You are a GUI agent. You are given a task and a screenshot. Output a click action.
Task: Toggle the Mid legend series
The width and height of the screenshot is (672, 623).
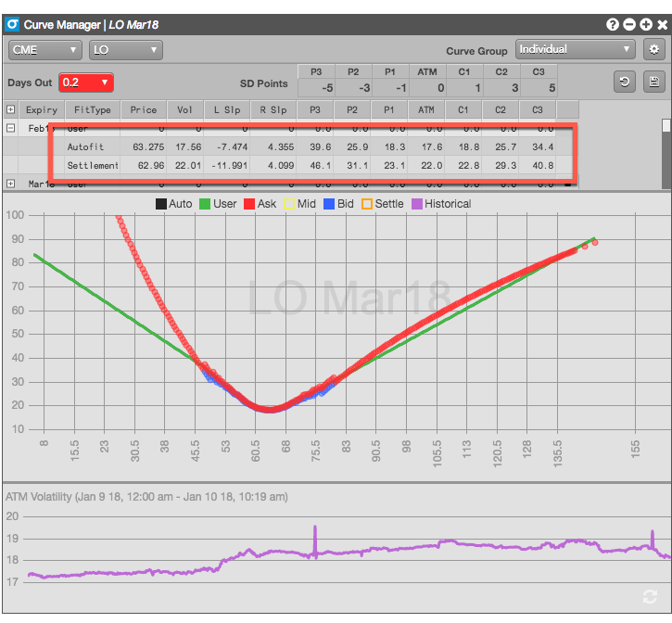point(299,204)
